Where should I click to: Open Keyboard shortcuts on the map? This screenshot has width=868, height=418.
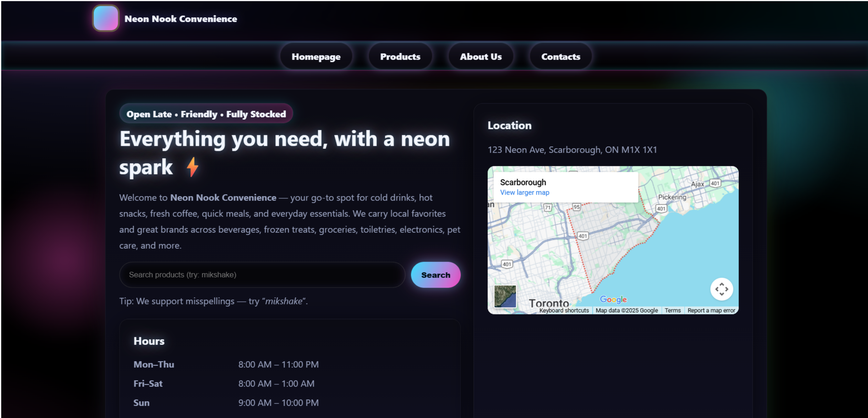564,310
